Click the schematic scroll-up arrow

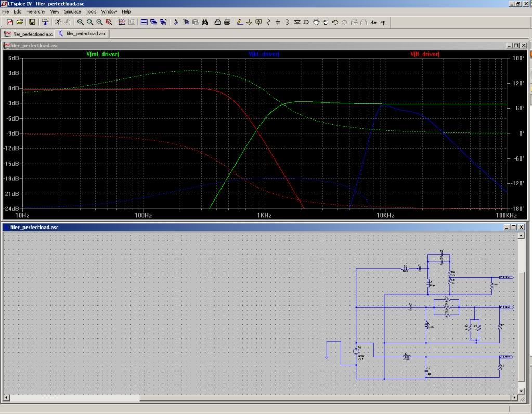521,235
